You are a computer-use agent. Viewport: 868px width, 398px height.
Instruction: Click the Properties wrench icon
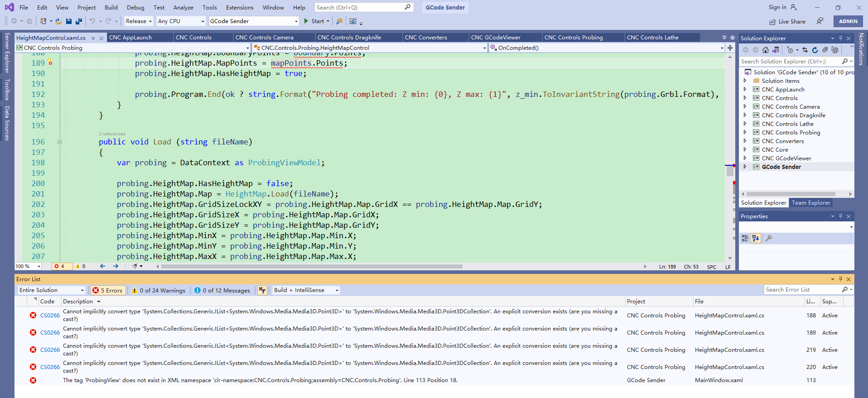coord(769,238)
